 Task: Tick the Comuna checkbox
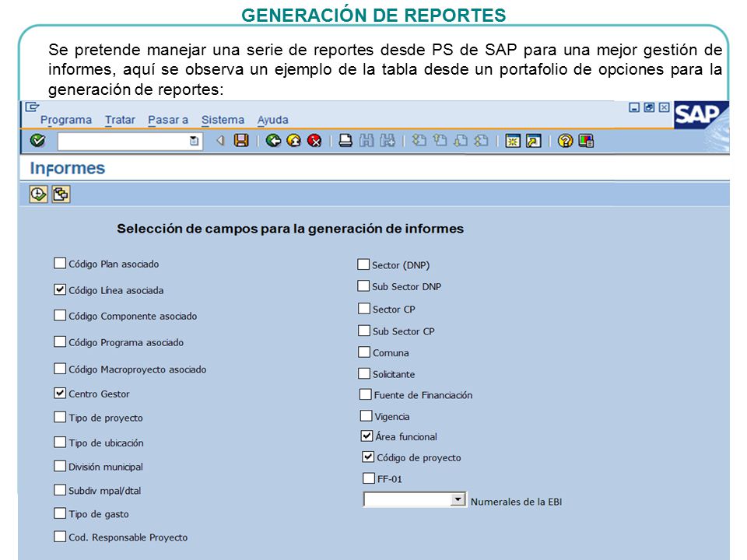pyautogui.click(x=364, y=352)
